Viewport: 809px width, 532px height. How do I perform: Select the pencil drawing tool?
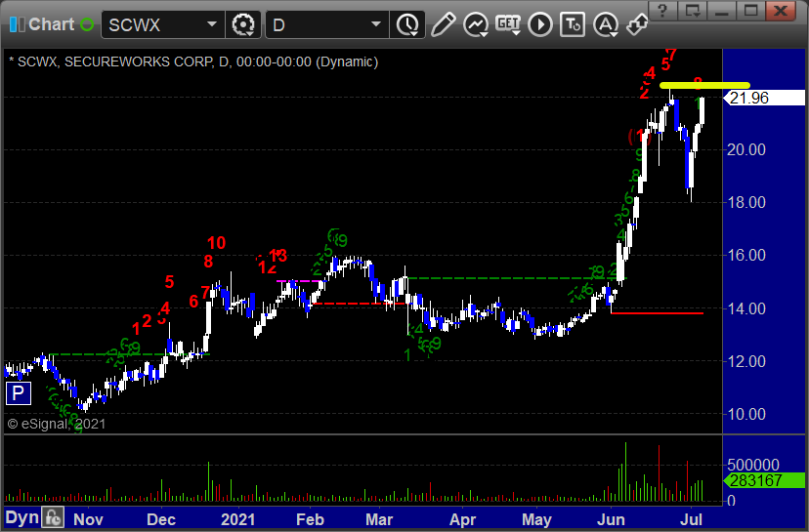(444, 24)
